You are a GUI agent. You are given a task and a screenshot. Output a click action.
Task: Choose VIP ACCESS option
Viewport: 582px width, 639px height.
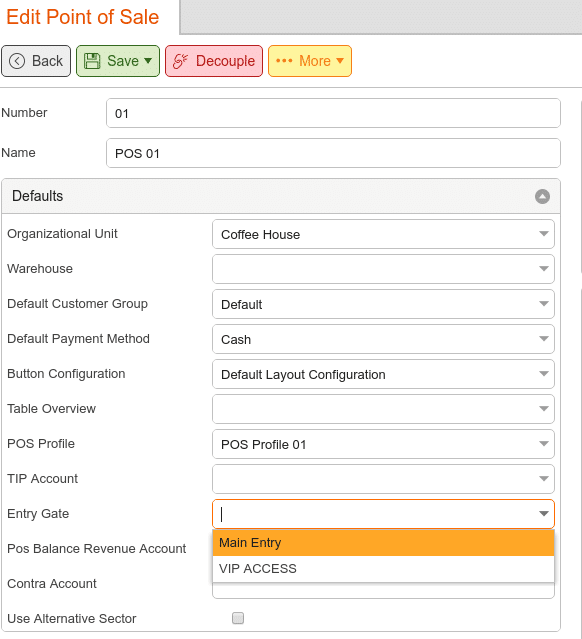coord(383,569)
